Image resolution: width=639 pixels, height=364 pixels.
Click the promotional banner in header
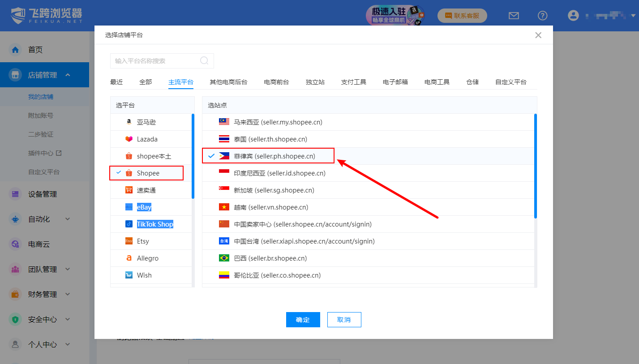(x=395, y=15)
